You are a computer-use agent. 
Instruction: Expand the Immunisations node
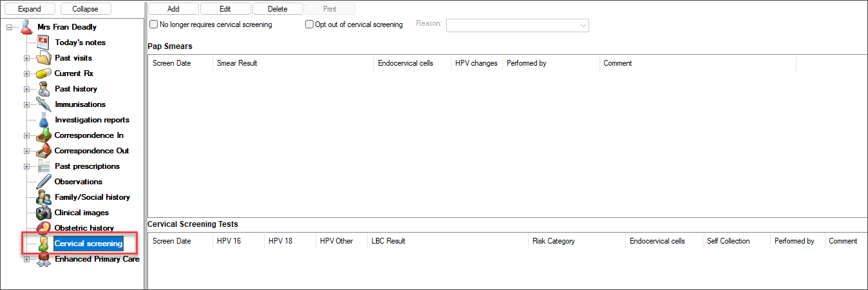pyautogui.click(x=27, y=104)
